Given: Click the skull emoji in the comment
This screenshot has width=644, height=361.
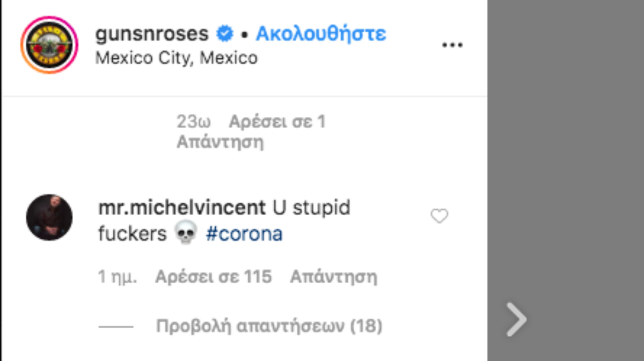Looking at the screenshot, I should 186,234.
